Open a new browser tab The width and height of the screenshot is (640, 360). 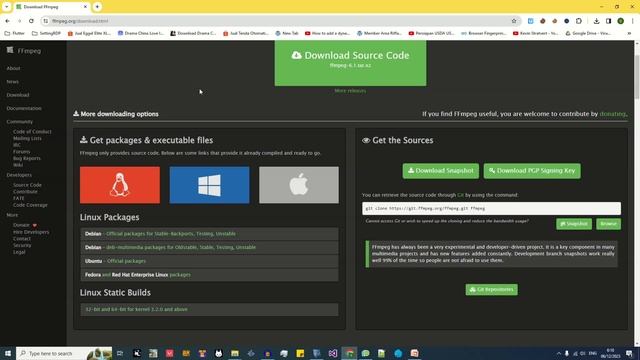97,7
